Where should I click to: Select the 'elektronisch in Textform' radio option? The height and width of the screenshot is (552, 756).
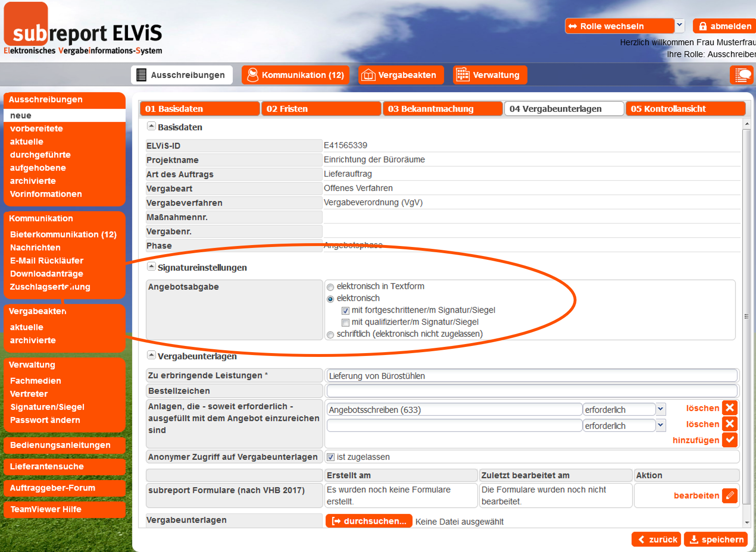click(330, 287)
